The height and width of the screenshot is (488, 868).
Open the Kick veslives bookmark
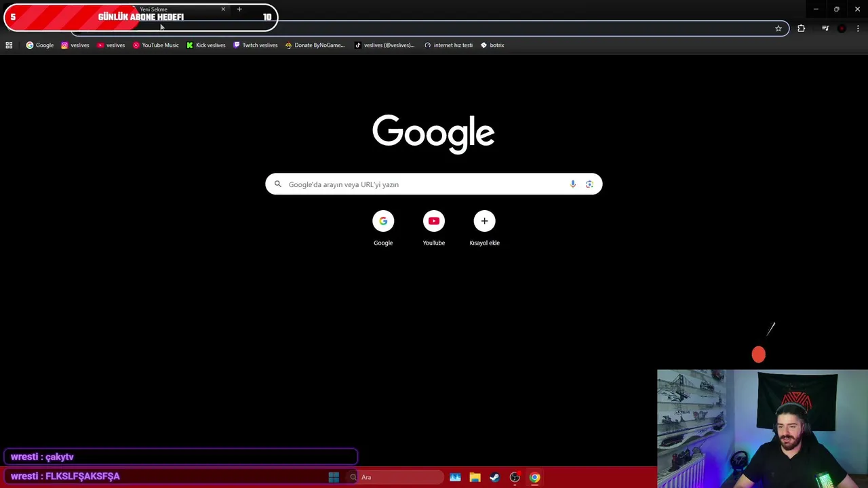[x=206, y=45]
